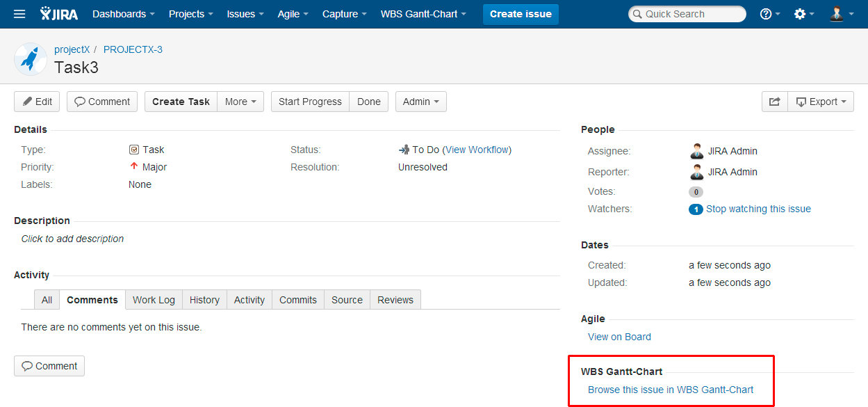Open the help question mark menu

pos(769,14)
